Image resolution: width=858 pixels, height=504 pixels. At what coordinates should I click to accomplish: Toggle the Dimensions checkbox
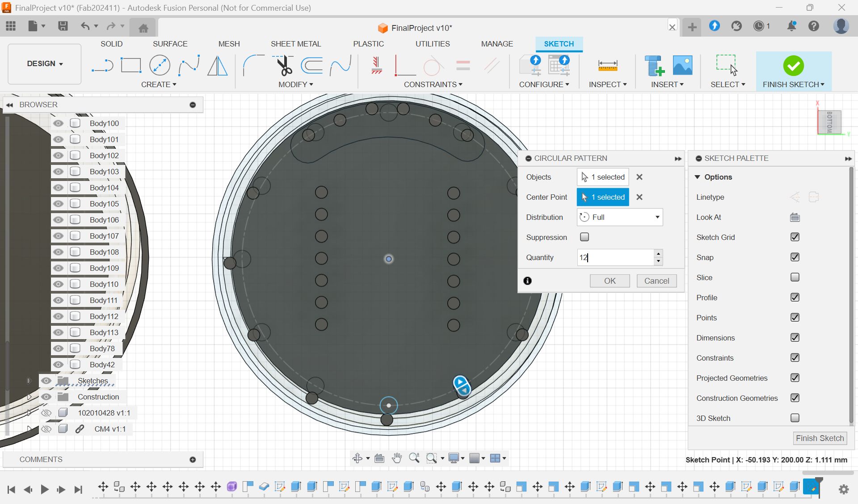tap(795, 337)
